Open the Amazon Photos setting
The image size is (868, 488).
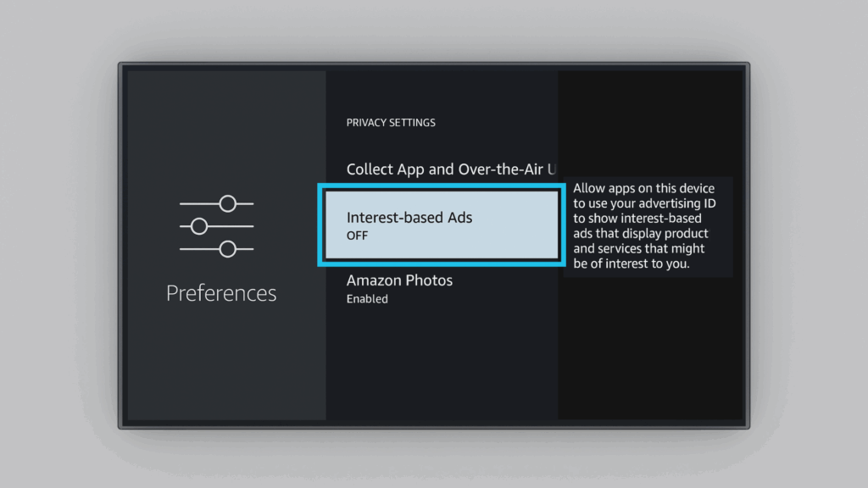(399, 280)
